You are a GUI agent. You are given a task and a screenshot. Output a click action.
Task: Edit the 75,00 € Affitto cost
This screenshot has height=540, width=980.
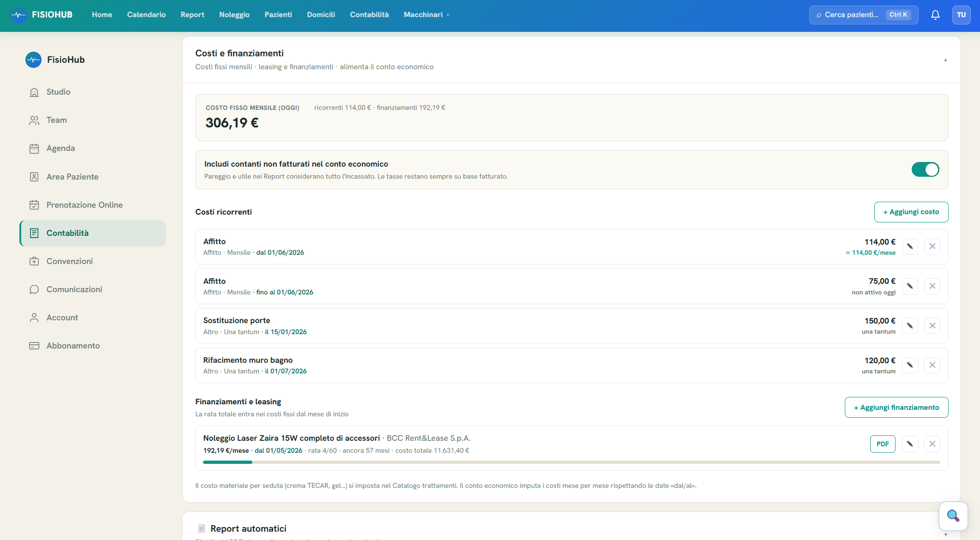(910, 286)
